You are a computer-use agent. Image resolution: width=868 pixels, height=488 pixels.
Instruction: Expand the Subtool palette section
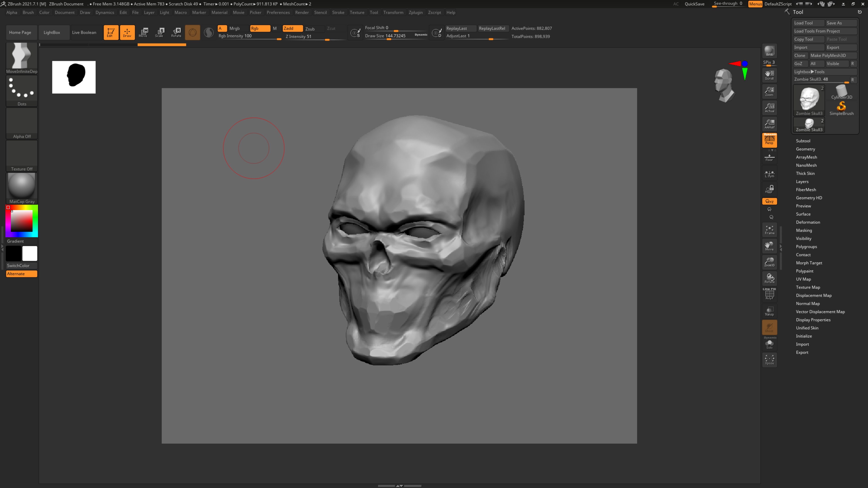coord(803,141)
